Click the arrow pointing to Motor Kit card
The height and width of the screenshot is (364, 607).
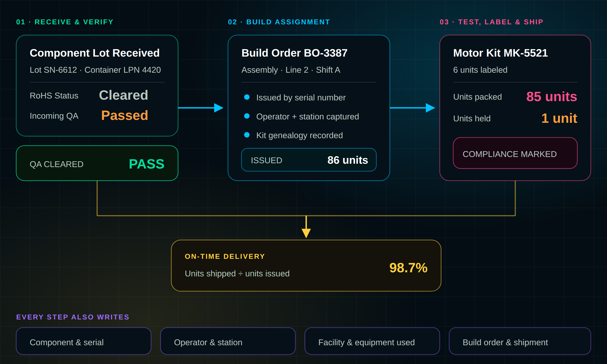click(412, 108)
